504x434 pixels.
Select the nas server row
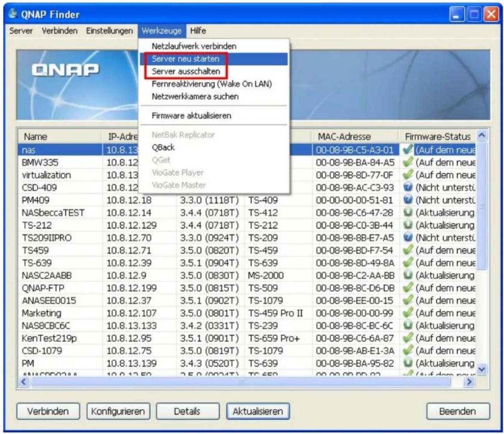(x=247, y=150)
